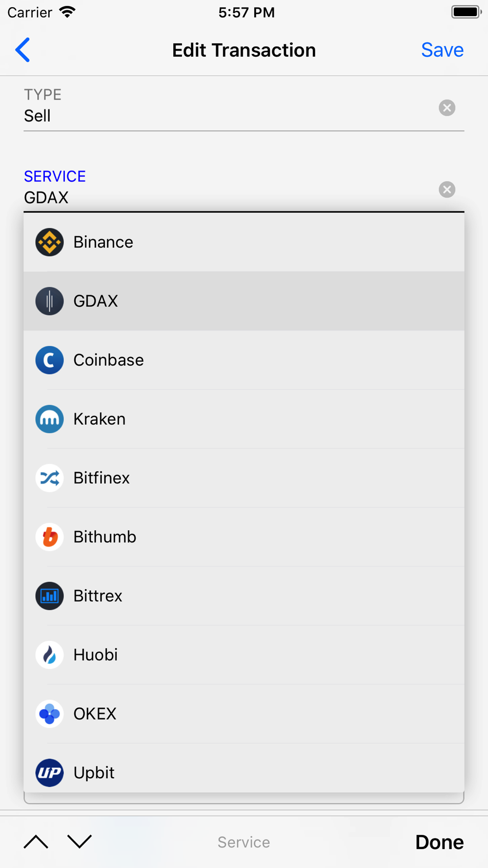
Task: Tap the GDAX logo icon
Action: pos(49,301)
